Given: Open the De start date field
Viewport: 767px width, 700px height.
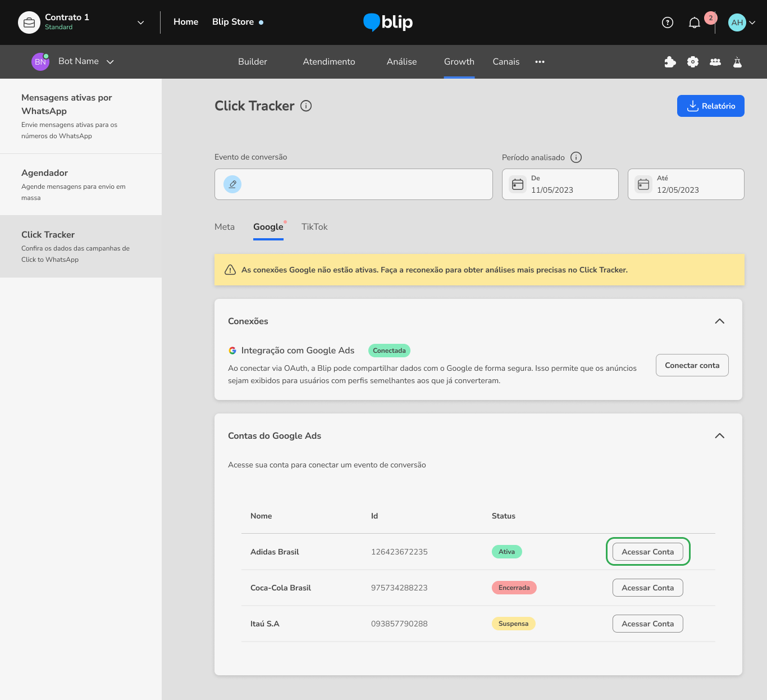Looking at the screenshot, I should point(560,184).
